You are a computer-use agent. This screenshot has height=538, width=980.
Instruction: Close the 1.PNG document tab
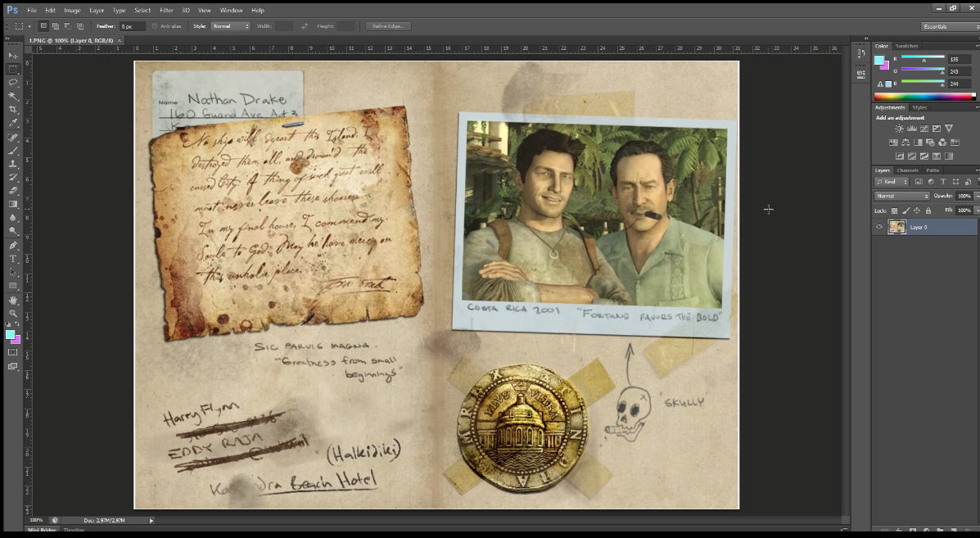point(120,41)
